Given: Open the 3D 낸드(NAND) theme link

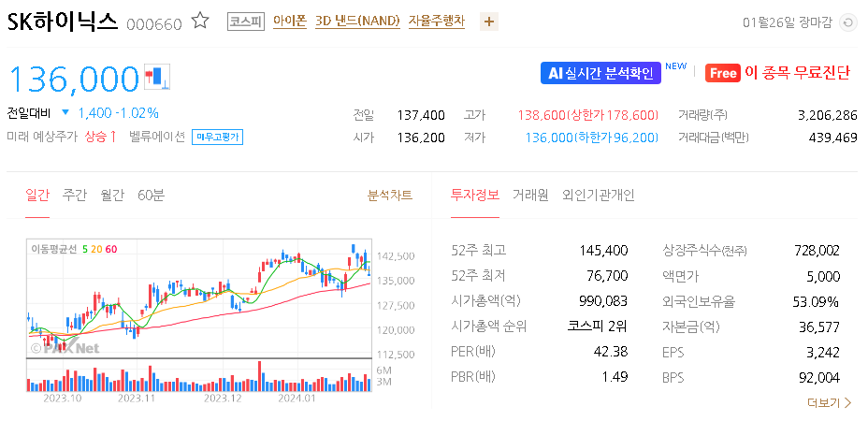Looking at the screenshot, I should click(357, 22).
